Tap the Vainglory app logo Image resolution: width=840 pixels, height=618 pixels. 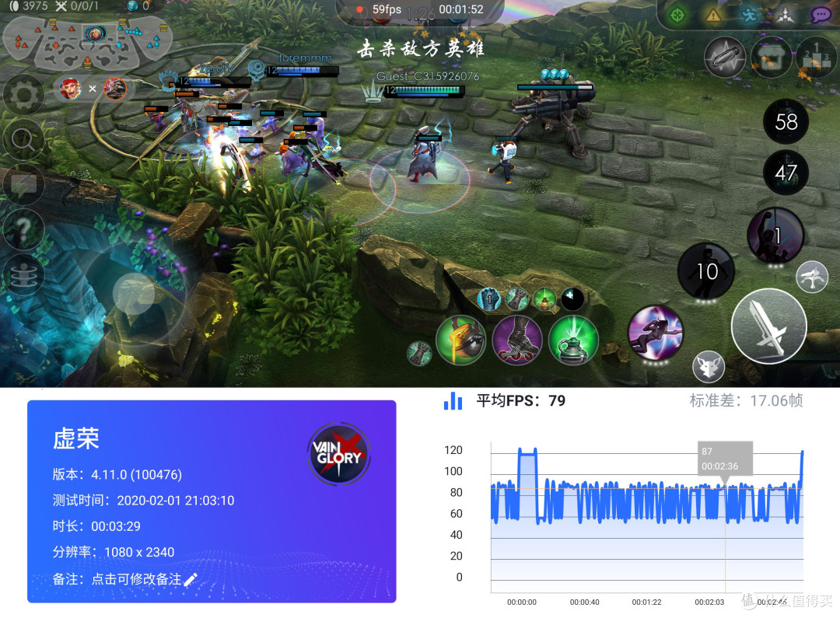pyautogui.click(x=338, y=454)
